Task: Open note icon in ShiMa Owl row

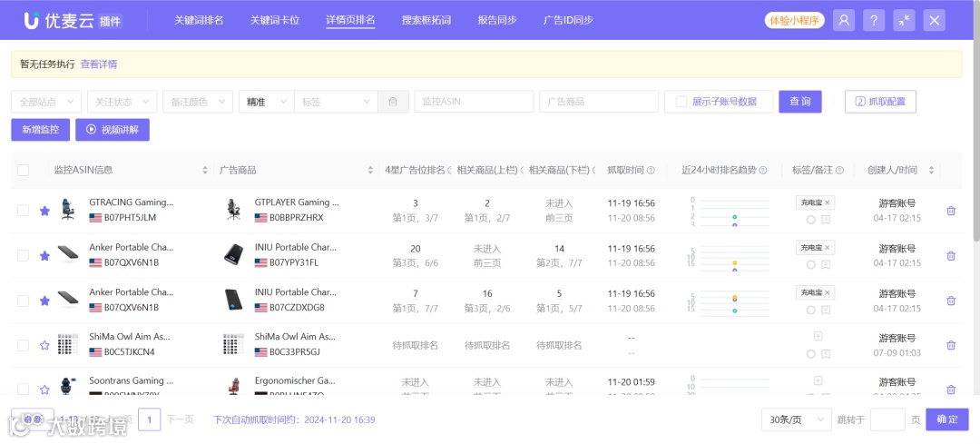Action: coord(826,354)
